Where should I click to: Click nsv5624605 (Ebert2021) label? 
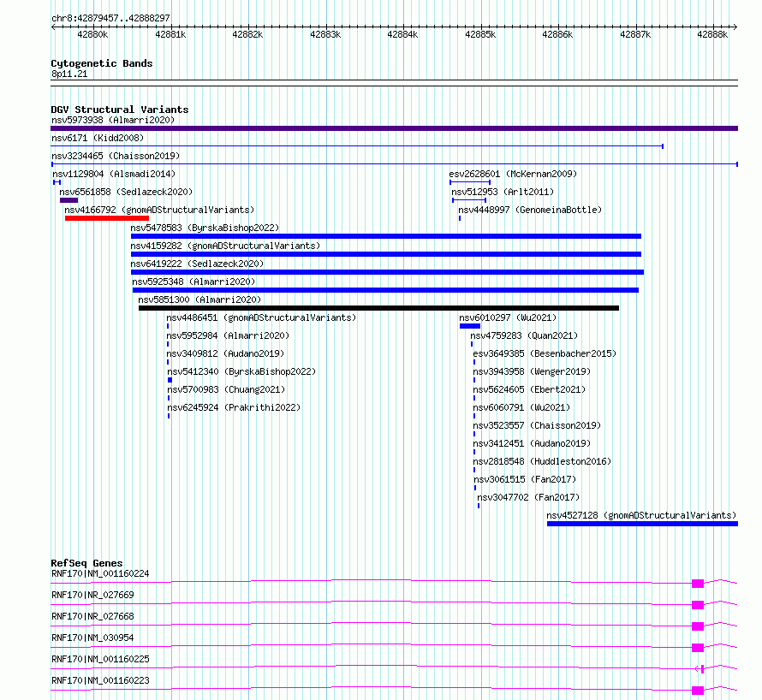coord(529,389)
